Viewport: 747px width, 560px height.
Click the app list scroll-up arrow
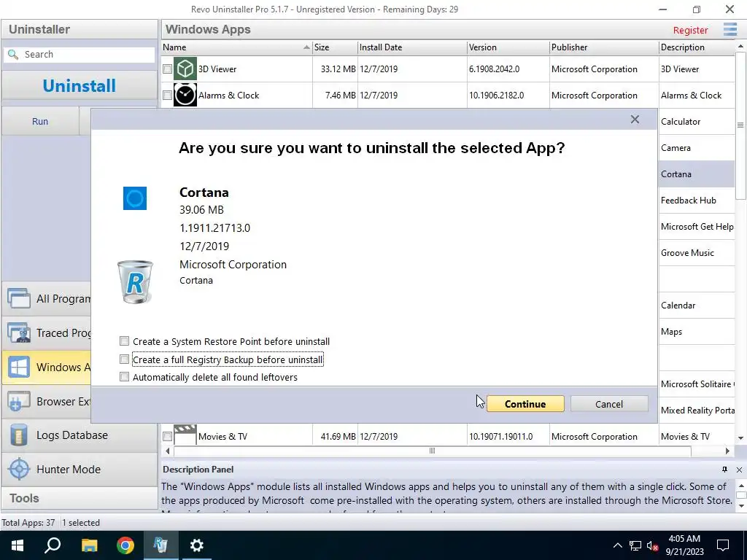pyautogui.click(x=740, y=46)
